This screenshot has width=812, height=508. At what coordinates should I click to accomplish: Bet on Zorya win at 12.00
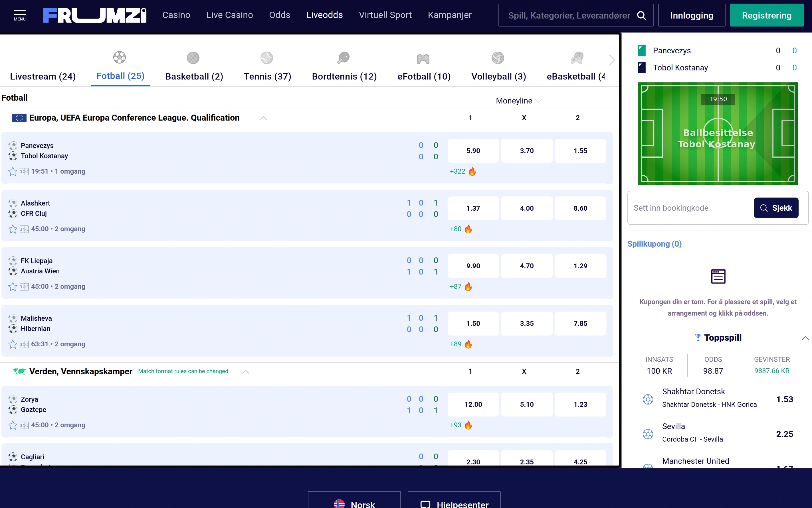[473, 405]
